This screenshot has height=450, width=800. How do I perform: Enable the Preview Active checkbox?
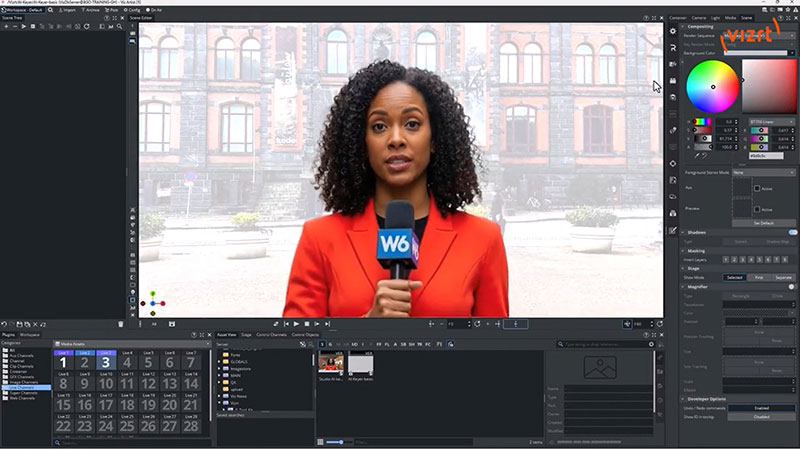[757, 209]
